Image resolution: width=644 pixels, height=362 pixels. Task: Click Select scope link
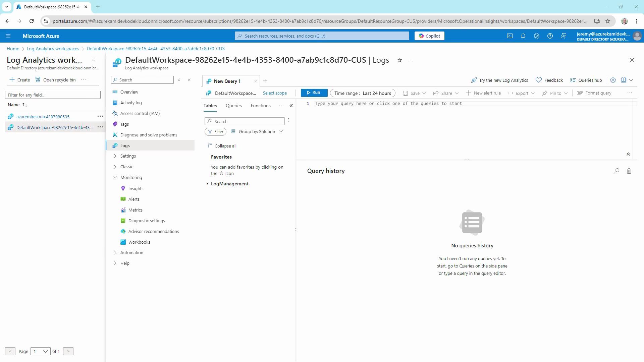(274, 93)
